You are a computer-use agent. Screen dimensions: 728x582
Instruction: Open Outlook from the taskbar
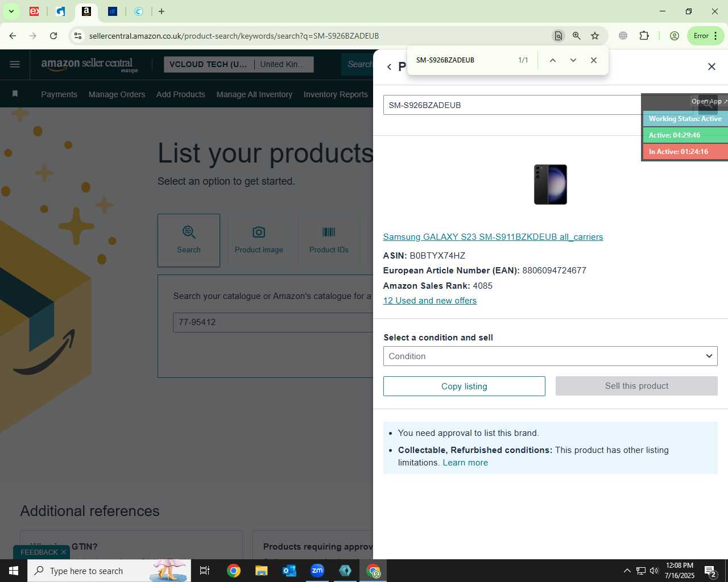coord(289,571)
